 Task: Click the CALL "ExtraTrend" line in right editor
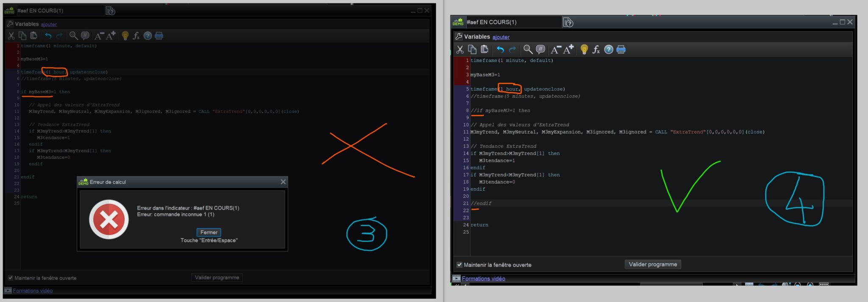click(618, 132)
